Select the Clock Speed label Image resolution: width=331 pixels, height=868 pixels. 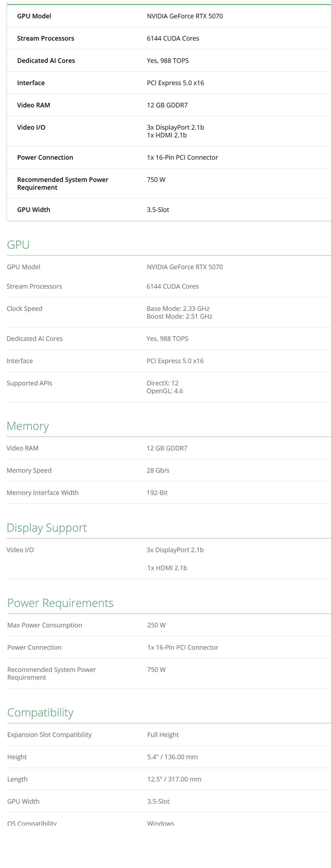click(24, 309)
